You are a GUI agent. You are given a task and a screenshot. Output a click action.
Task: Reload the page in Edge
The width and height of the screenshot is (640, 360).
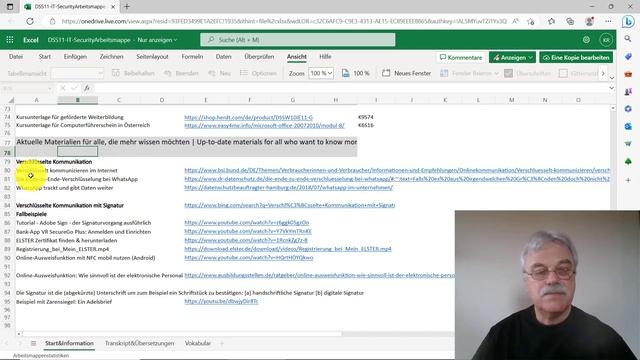tap(30, 21)
